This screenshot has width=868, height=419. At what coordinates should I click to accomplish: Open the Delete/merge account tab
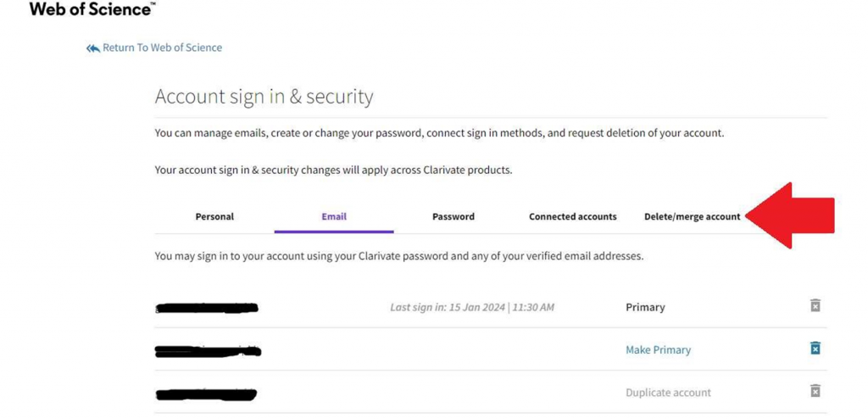pos(692,216)
